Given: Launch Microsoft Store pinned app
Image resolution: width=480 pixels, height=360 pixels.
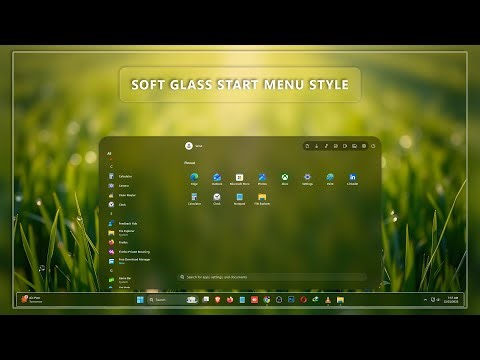Looking at the screenshot, I should coord(239,179).
